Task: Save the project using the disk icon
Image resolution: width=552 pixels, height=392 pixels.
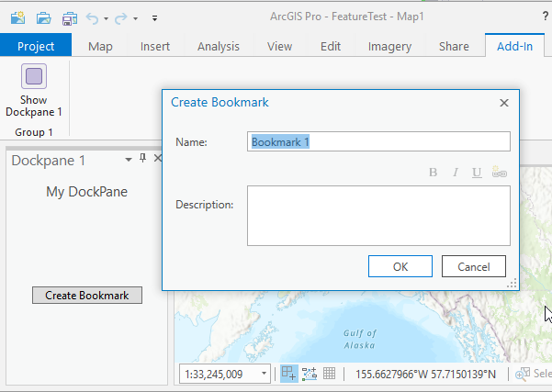Action: pyautogui.click(x=70, y=18)
